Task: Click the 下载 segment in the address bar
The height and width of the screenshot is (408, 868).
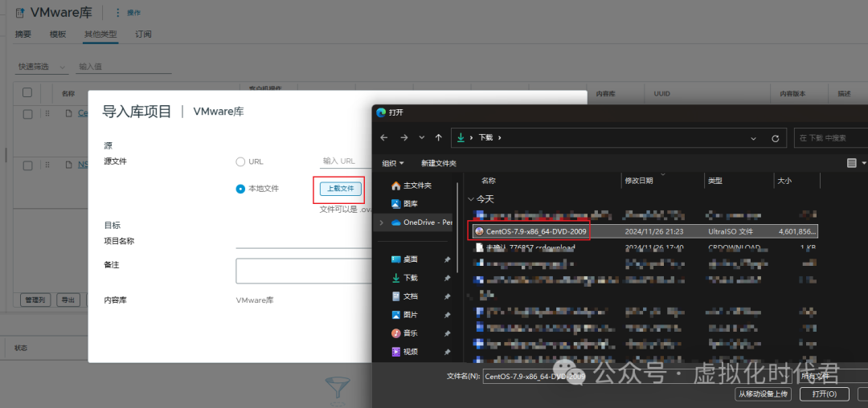Action: pyautogui.click(x=485, y=137)
